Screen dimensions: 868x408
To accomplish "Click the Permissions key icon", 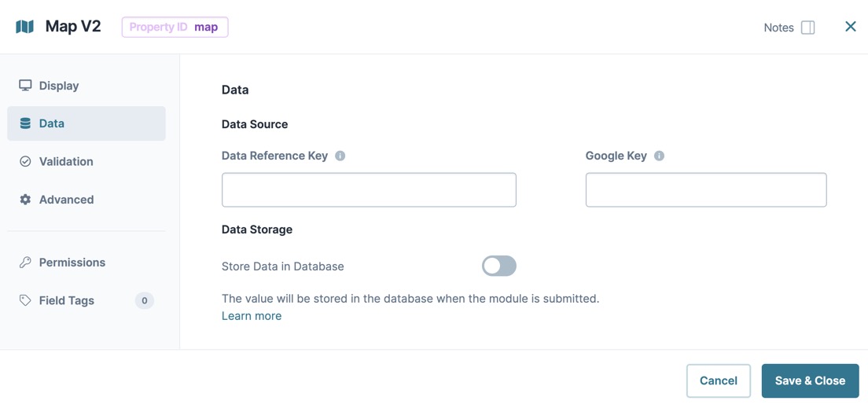I will pos(25,263).
